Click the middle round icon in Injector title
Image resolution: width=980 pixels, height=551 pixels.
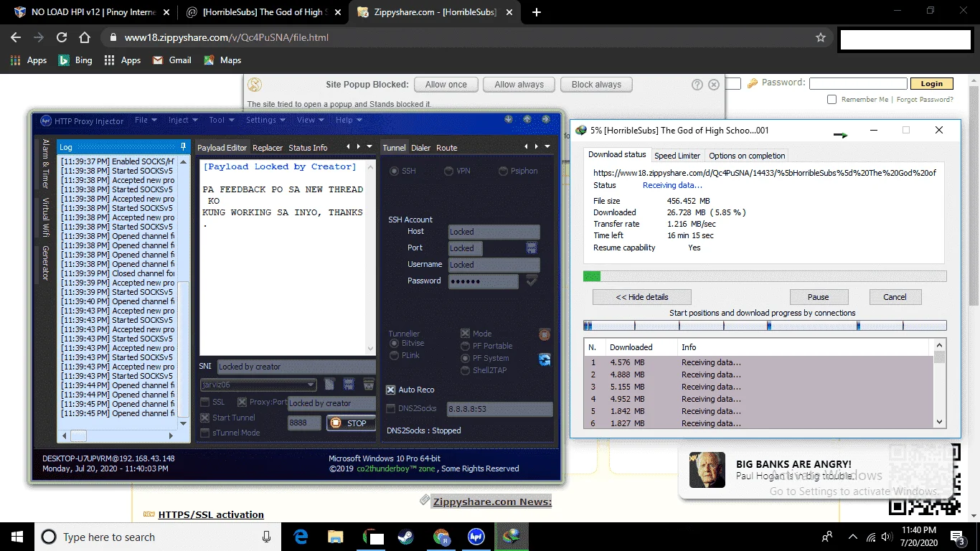point(527,119)
